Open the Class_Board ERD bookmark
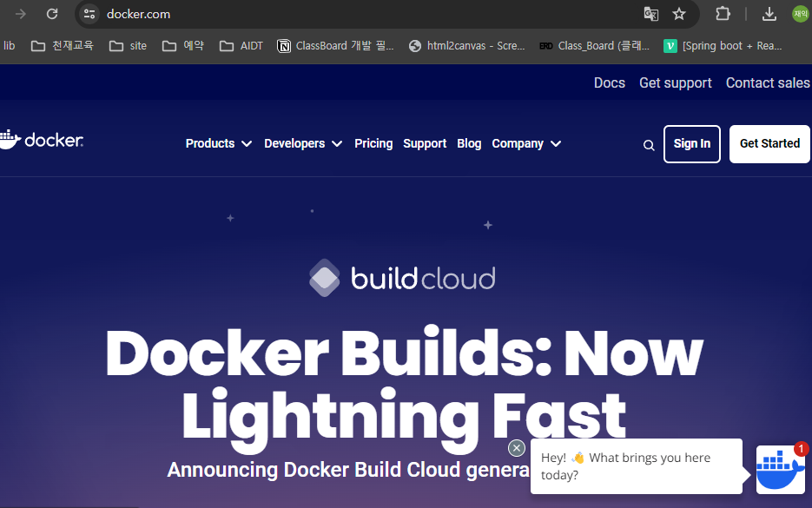The width and height of the screenshot is (812, 508). click(x=595, y=45)
